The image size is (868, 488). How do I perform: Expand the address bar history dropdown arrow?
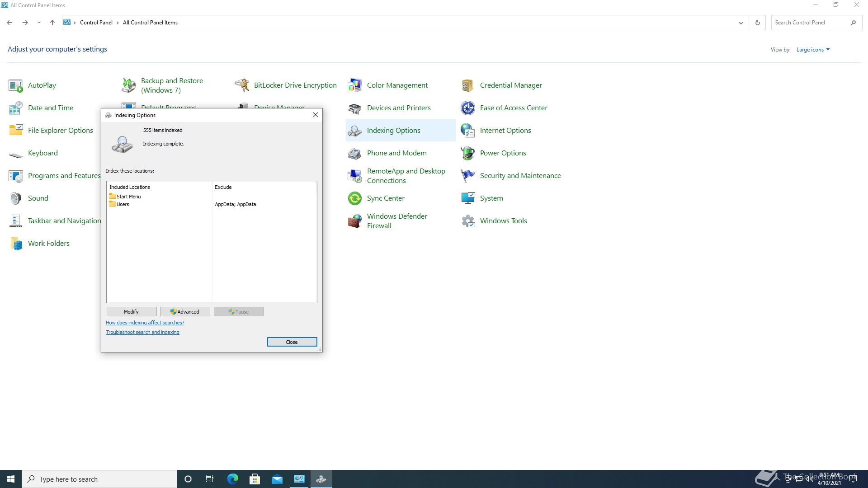[741, 23]
